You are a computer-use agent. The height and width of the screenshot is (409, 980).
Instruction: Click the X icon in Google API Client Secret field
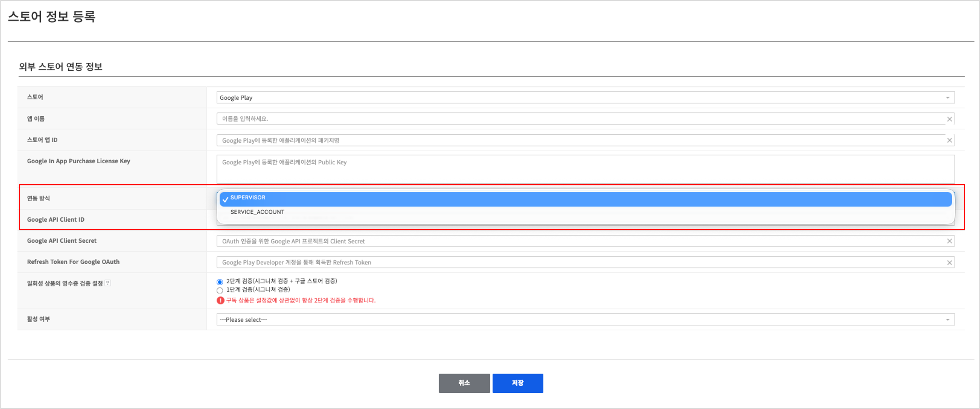pyautogui.click(x=950, y=241)
